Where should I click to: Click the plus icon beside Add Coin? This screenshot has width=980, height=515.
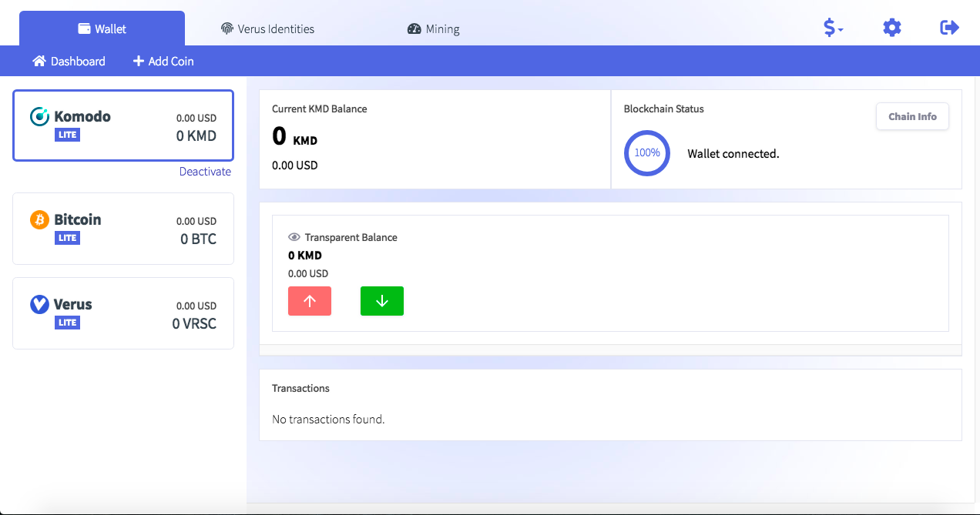pos(139,61)
